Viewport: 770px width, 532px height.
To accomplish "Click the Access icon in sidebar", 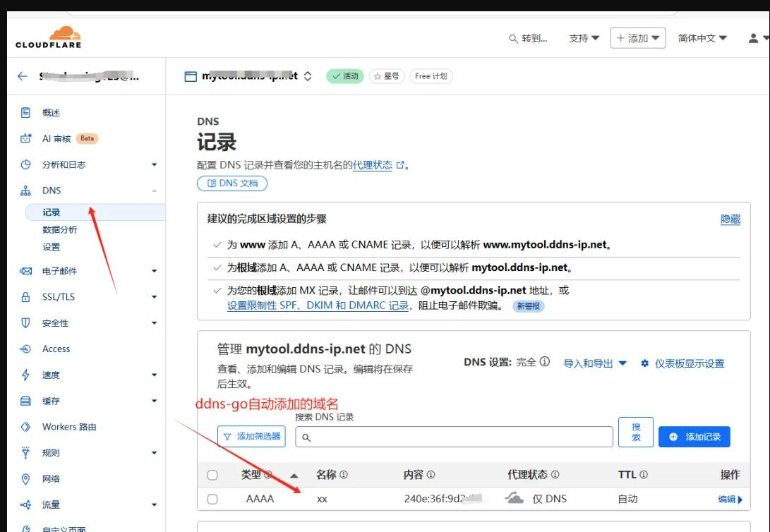I will point(25,349).
